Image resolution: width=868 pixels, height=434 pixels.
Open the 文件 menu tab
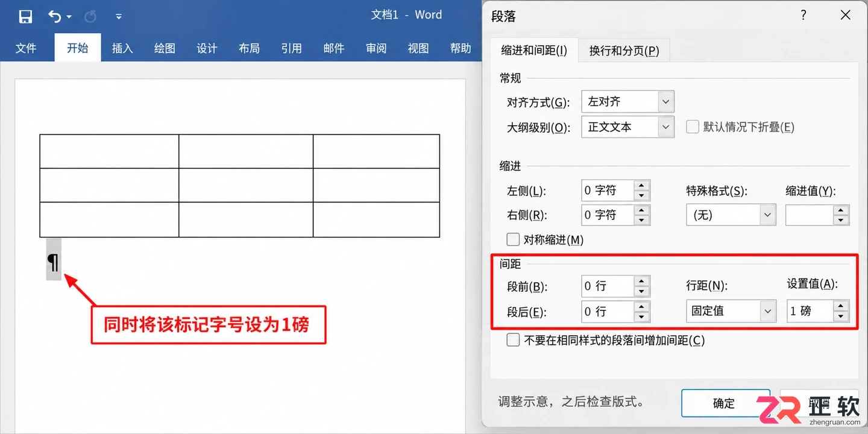click(x=26, y=48)
